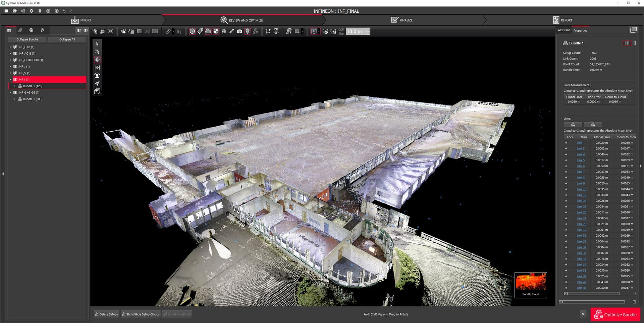The height and width of the screenshot is (323, 644).
Task: Toggle the location pin marker icon
Action: point(248,31)
